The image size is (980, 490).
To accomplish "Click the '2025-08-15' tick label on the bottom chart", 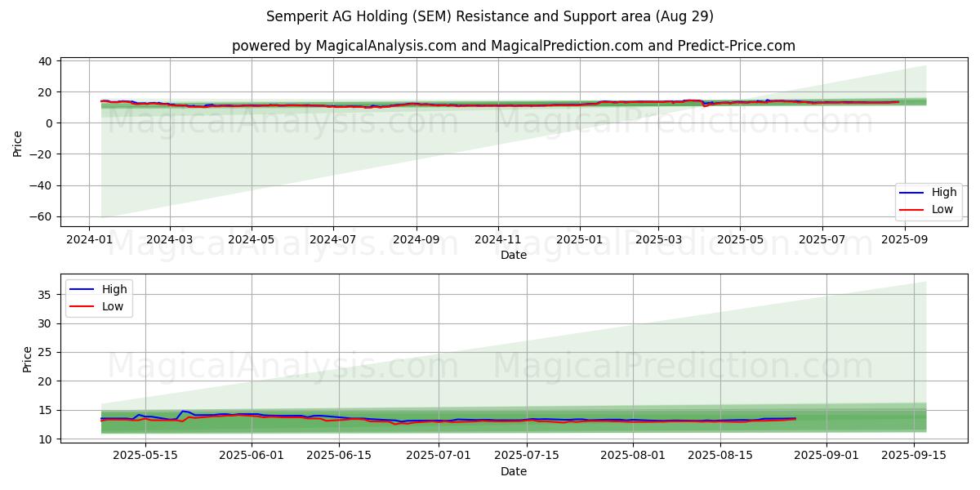I will coord(720,457).
